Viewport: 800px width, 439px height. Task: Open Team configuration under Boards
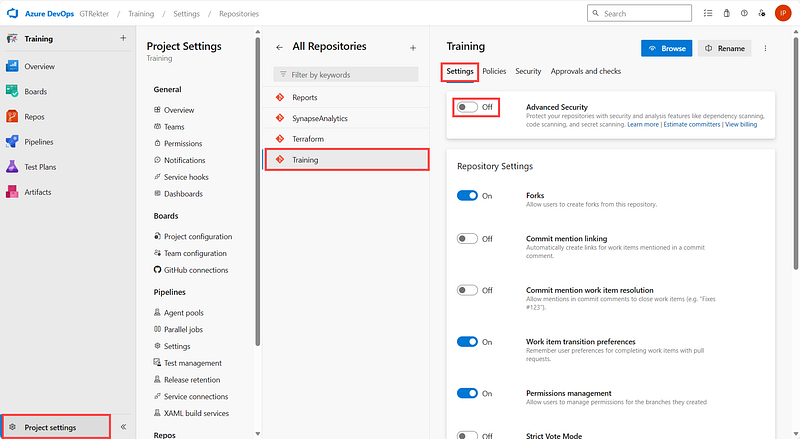(x=190, y=253)
